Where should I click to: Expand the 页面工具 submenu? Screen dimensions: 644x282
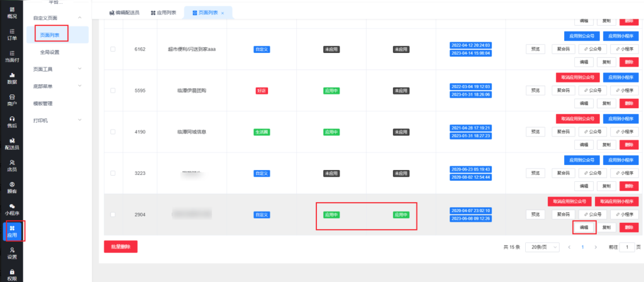(79, 69)
